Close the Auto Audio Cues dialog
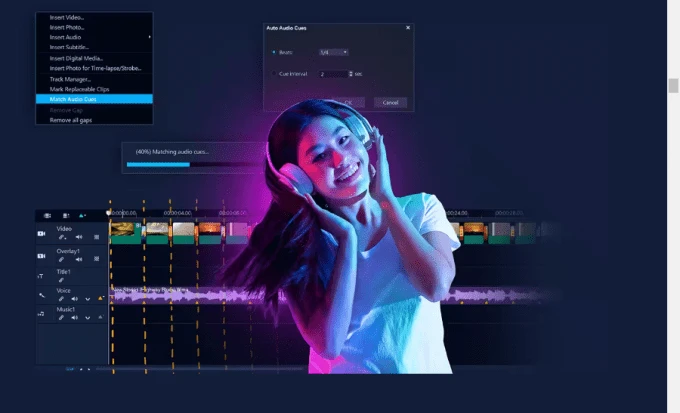The image size is (680, 413). [x=408, y=27]
